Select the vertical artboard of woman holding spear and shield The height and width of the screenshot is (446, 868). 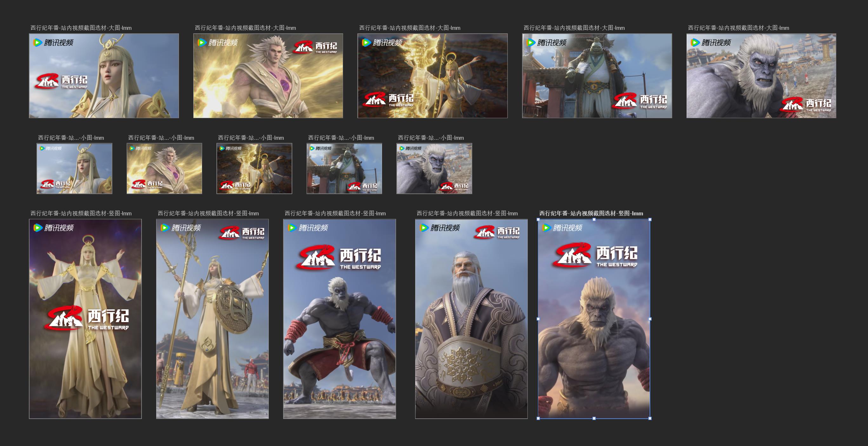(x=212, y=319)
